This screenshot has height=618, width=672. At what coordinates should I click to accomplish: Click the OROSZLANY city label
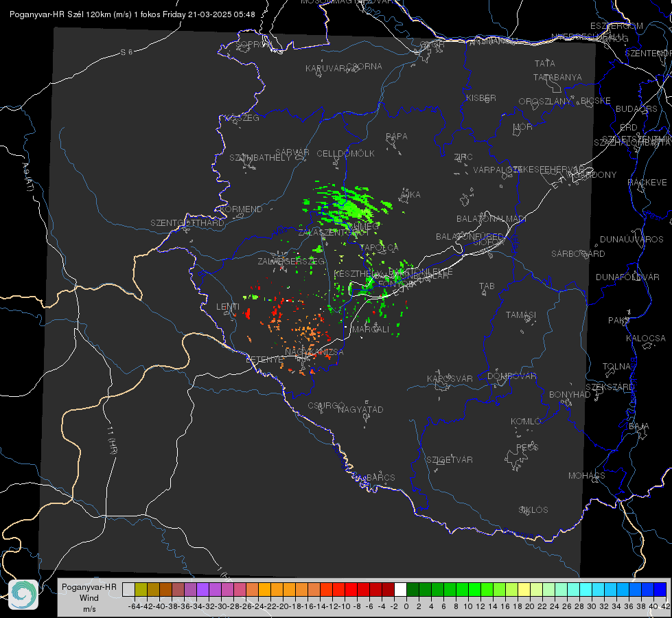545,102
